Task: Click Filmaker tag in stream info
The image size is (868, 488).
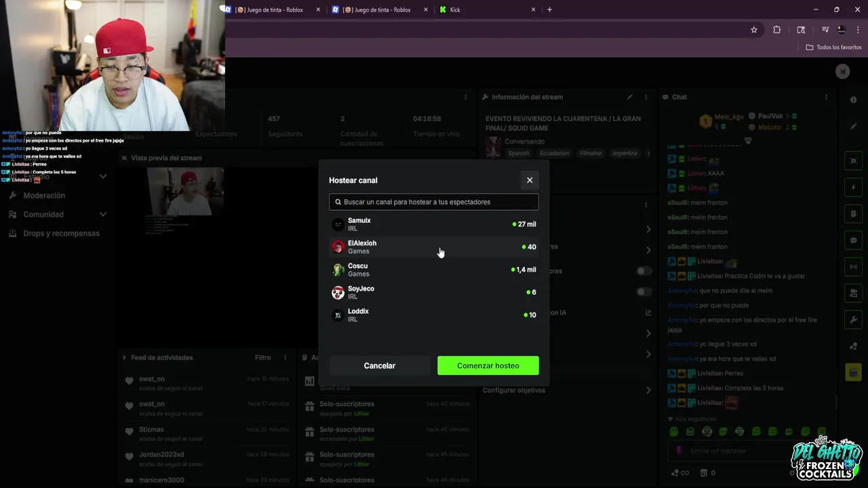Action: [591, 153]
